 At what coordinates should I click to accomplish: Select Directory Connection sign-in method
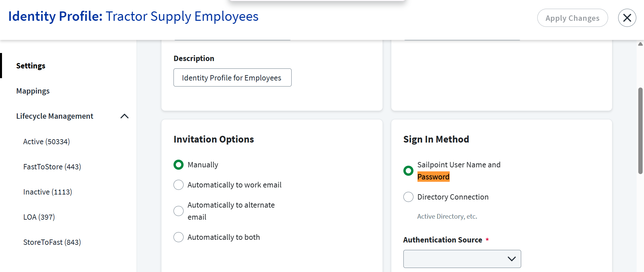(x=408, y=197)
